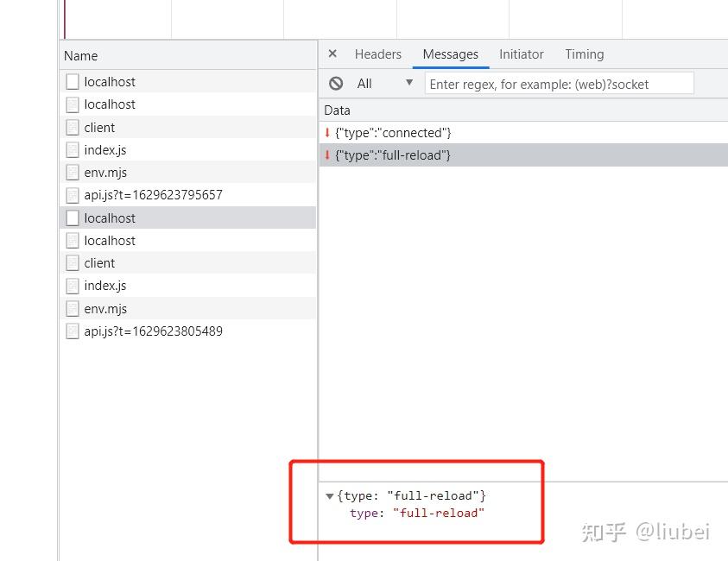
Task: Close the request details pane
Action: (332, 54)
